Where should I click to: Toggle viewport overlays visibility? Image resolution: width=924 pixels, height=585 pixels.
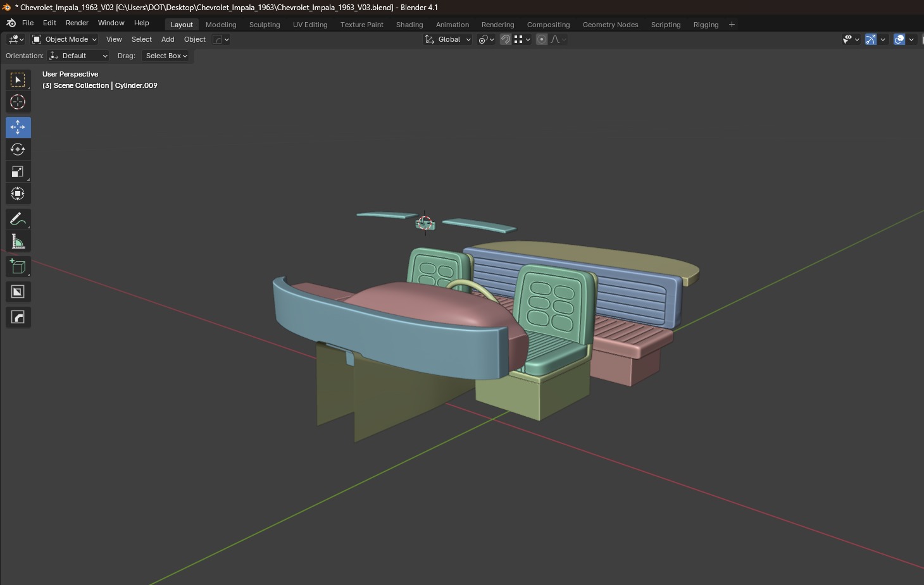click(x=899, y=39)
